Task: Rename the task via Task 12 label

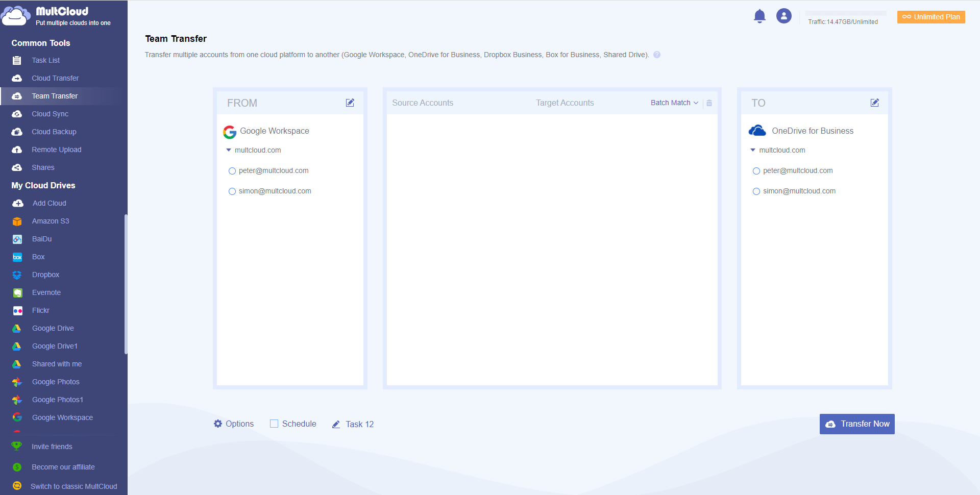Action: [x=360, y=424]
